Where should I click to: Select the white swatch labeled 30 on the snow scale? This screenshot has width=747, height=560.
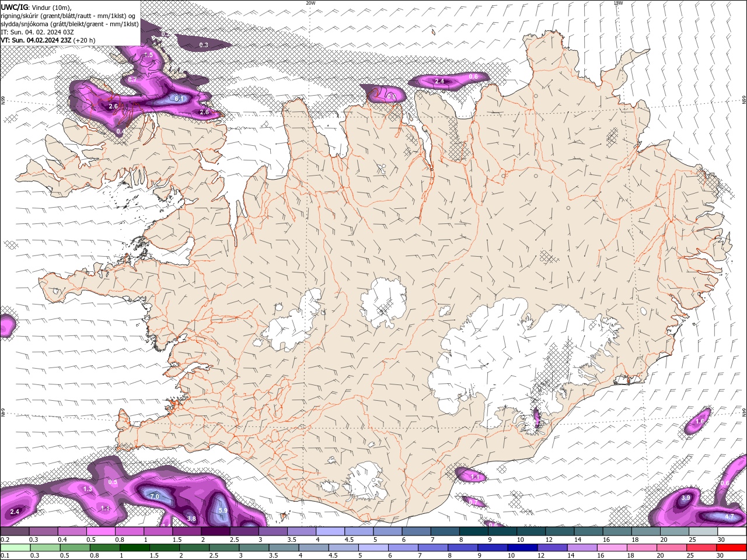coord(732,531)
